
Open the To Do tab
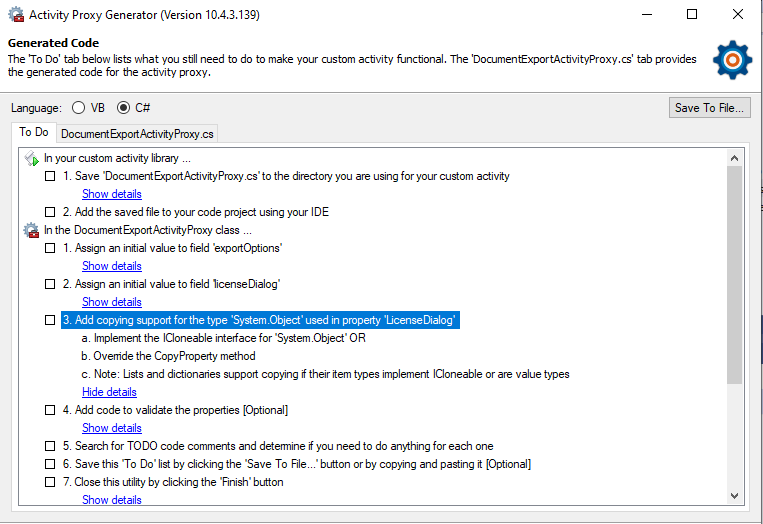point(34,132)
